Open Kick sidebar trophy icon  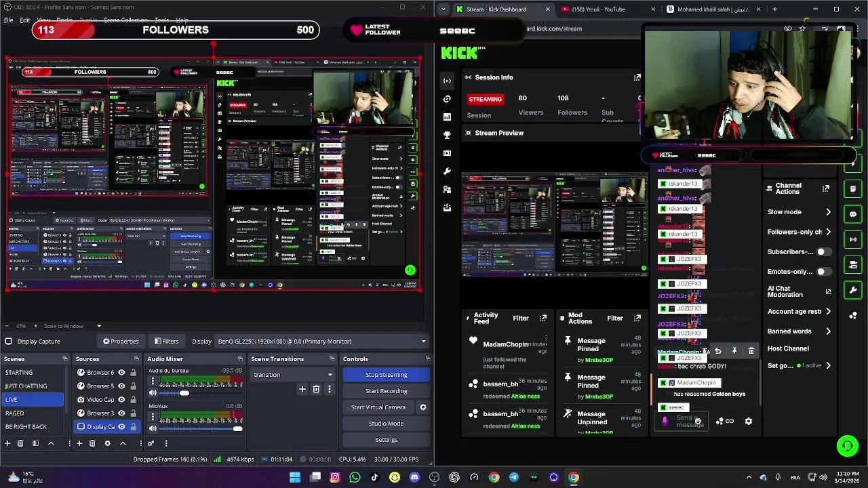(447, 136)
